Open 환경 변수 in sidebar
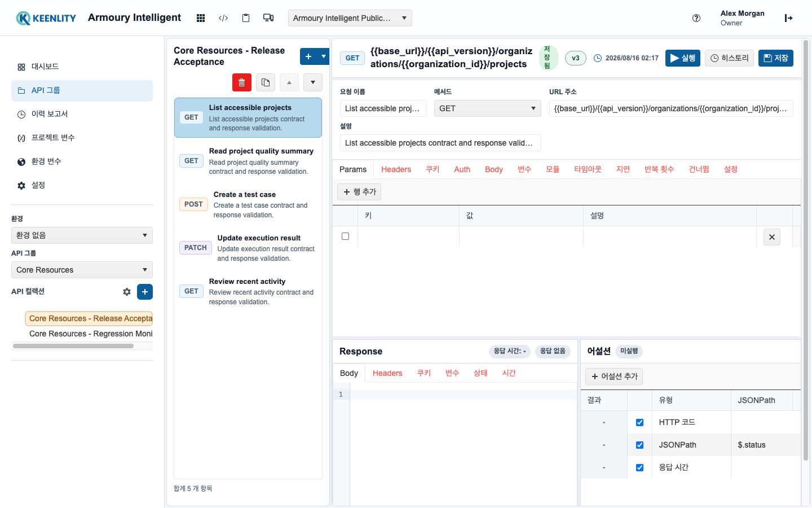The image size is (812, 508). [82, 161]
